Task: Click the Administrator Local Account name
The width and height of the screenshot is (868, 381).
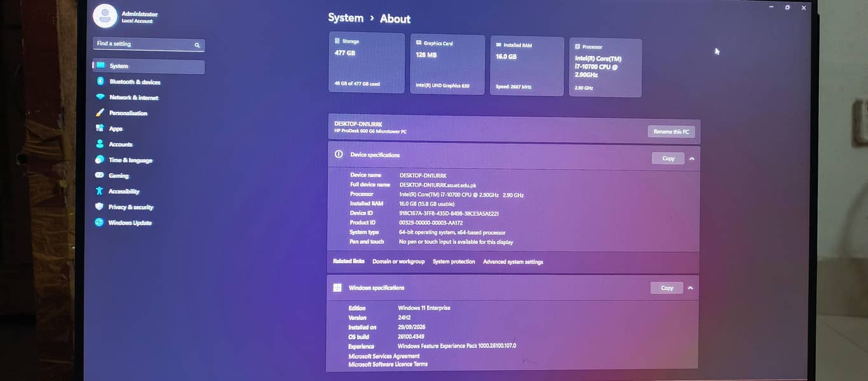Action: 139,17
